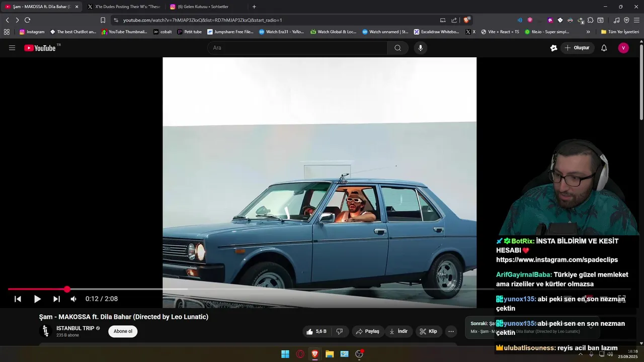The width and height of the screenshot is (644, 362).
Task: Open the Brave taskbar icon
Action: coord(315,354)
